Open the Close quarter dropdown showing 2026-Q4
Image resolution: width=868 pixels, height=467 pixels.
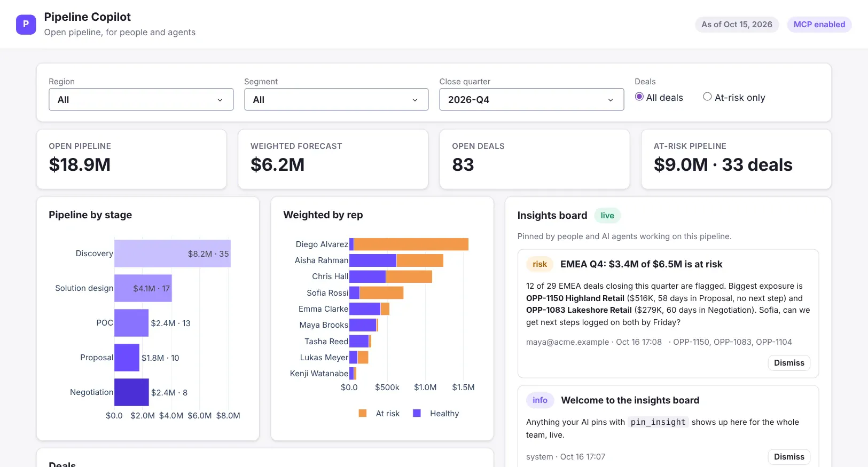[531, 99]
